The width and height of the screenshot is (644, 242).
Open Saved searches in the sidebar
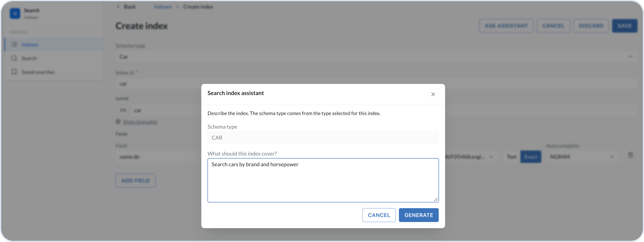pyautogui.click(x=54, y=72)
